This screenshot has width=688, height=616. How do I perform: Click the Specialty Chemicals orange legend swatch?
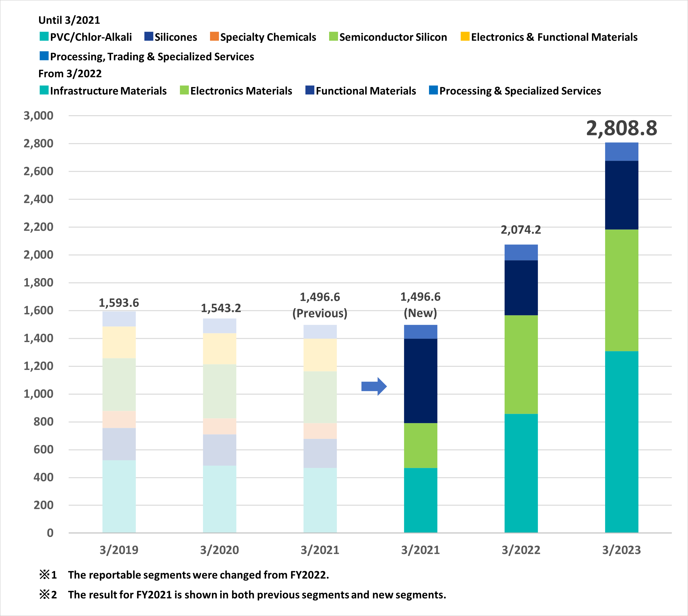coord(214,36)
